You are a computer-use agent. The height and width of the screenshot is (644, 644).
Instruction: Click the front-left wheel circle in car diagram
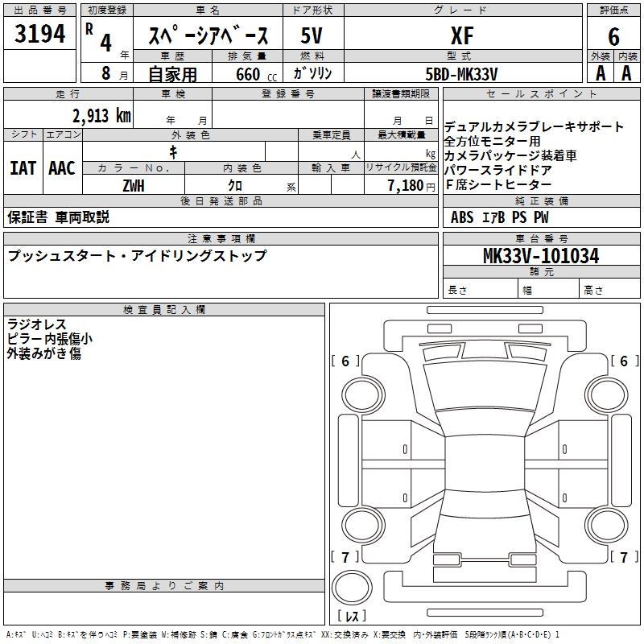pyautogui.click(x=363, y=395)
